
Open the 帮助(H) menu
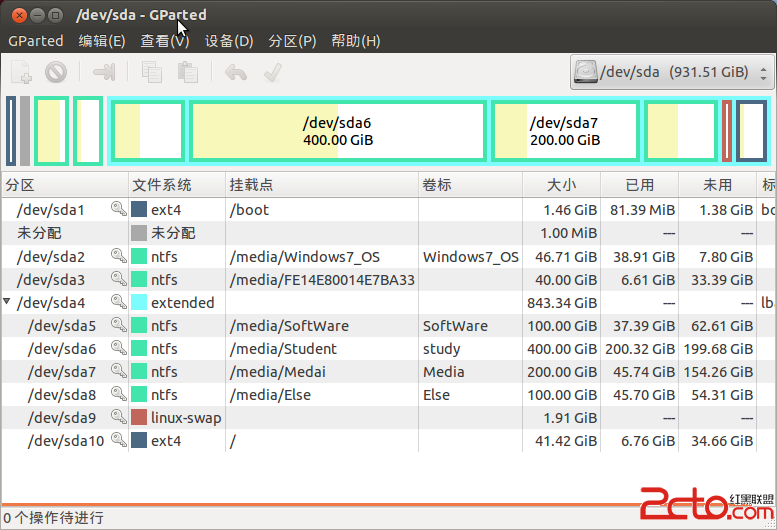[x=356, y=41]
